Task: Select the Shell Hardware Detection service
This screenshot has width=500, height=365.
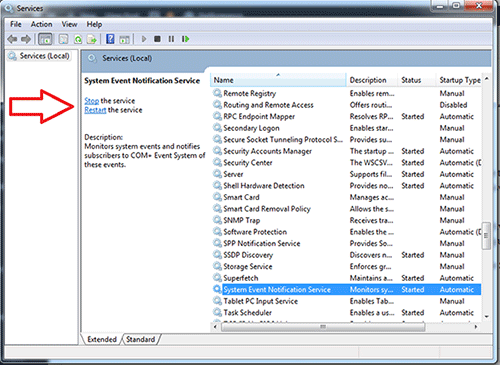Action: coord(347,185)
